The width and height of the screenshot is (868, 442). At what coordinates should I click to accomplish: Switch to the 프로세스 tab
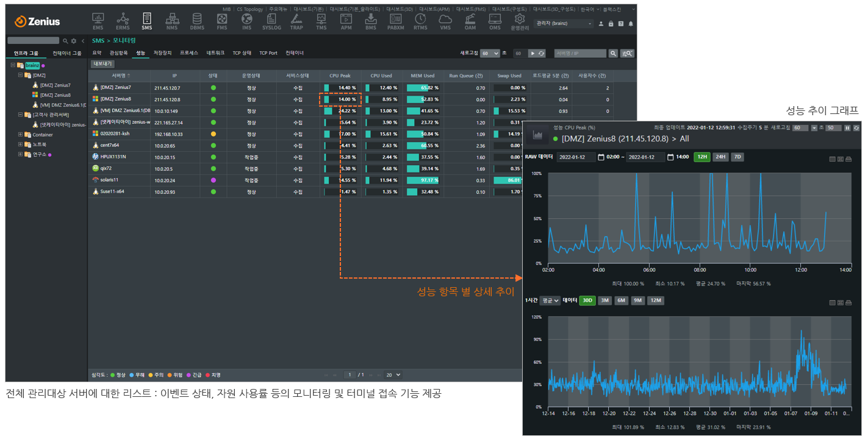coord(188,53)
